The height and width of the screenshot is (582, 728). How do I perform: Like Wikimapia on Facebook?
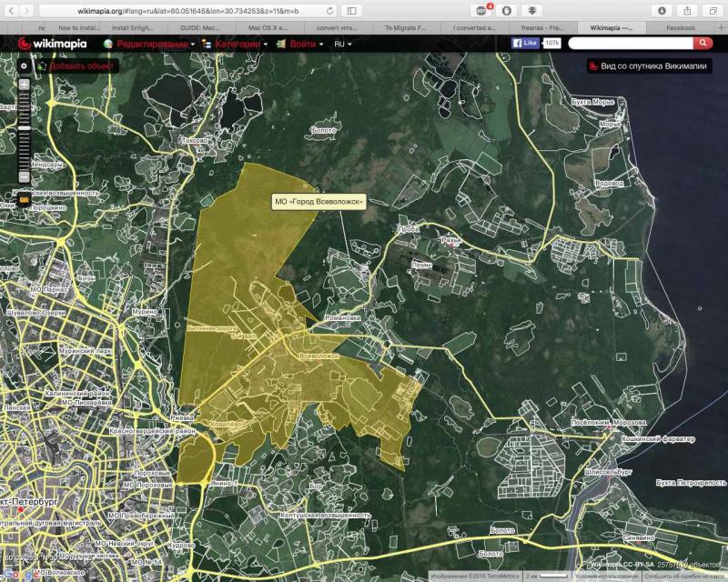525,43
